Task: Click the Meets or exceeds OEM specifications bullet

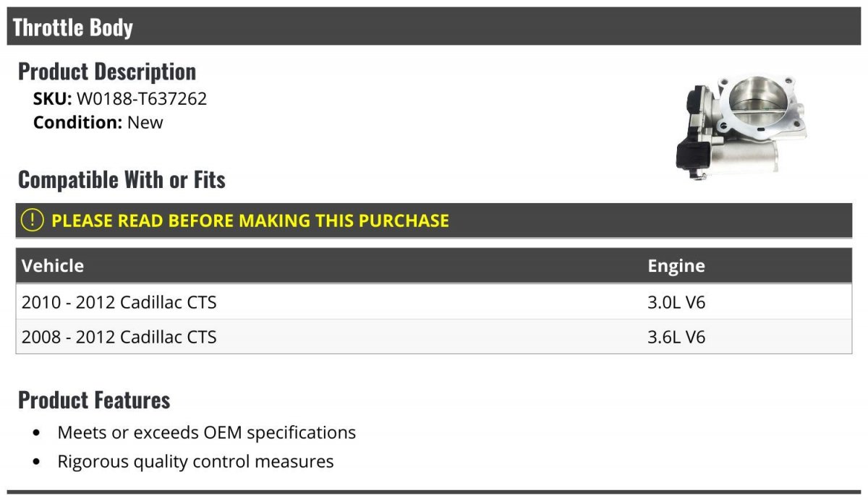Action: (x=207, y=433)
